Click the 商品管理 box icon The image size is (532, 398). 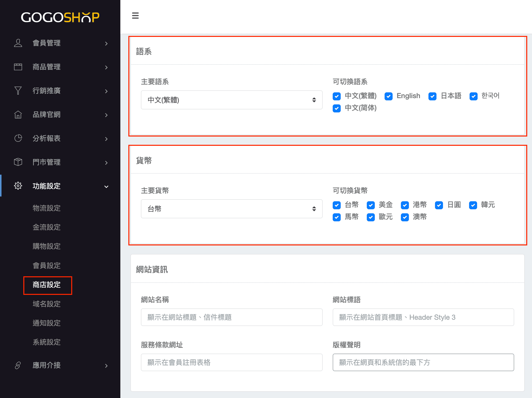pos(18,67)
